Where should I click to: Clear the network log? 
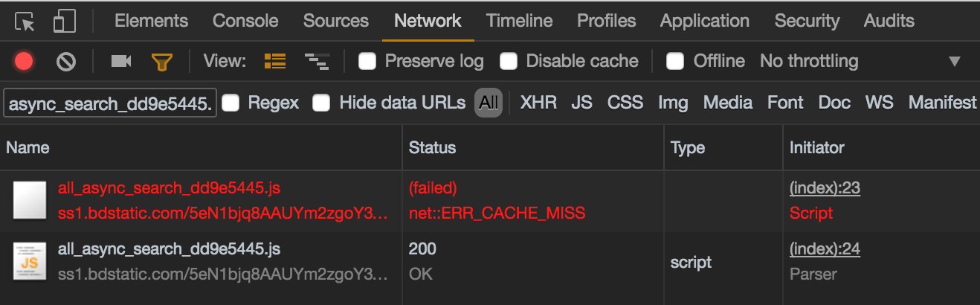66,61
